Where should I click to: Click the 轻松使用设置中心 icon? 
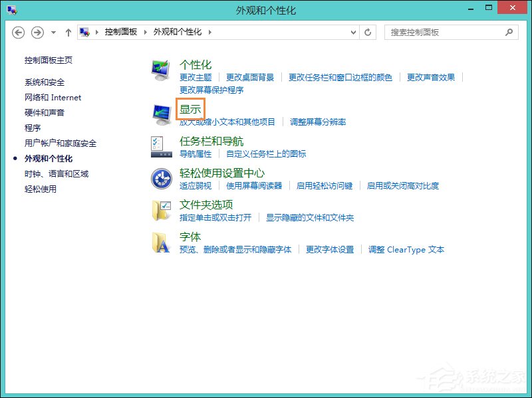click(160, 177)
